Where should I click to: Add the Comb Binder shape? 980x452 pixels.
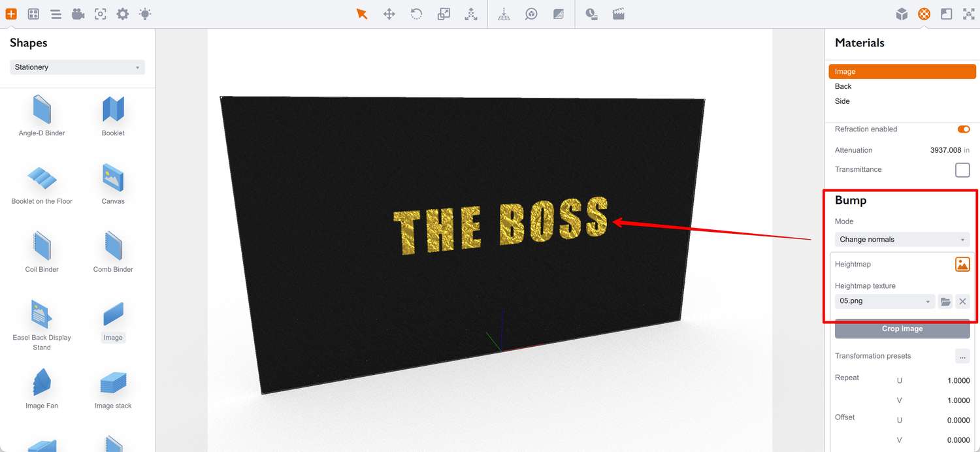[x=113, y=252]
